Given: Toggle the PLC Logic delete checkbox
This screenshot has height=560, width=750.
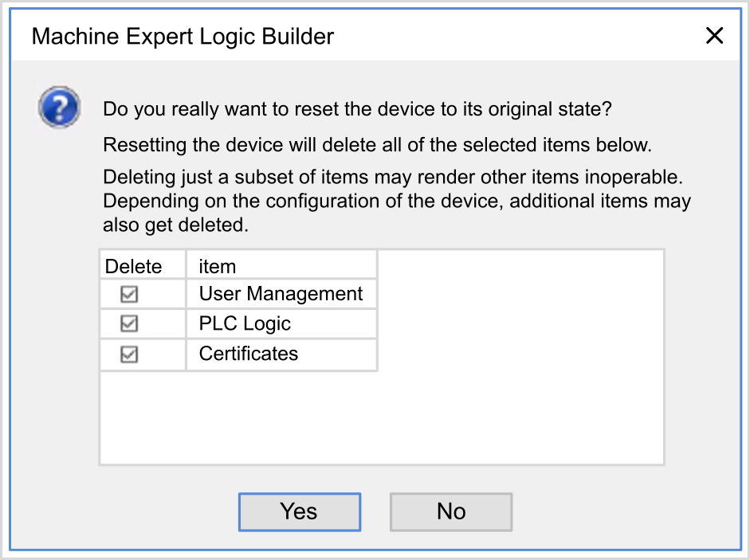Looking at the screenshot, I should pos(129,324).
